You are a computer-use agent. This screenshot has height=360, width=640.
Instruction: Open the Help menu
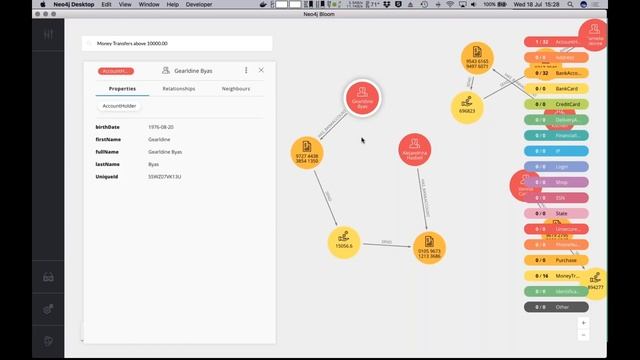[x=173, y=4]
